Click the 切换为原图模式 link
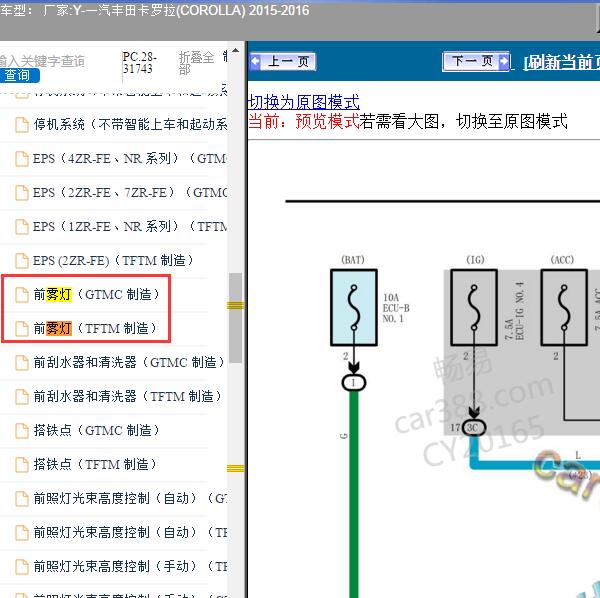Screen dimensions: 600x598 click(304, 102)
